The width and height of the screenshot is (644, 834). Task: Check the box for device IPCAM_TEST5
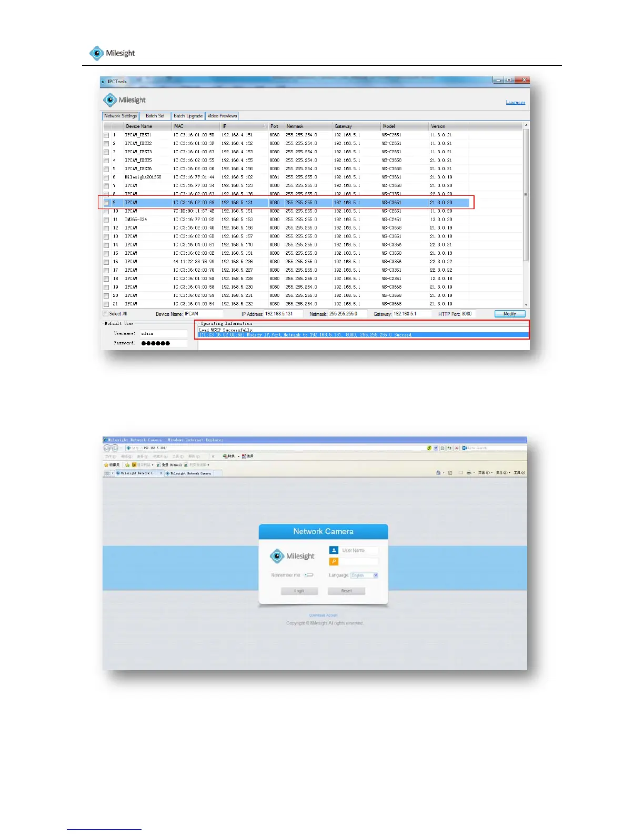click(x=106, y=161)
